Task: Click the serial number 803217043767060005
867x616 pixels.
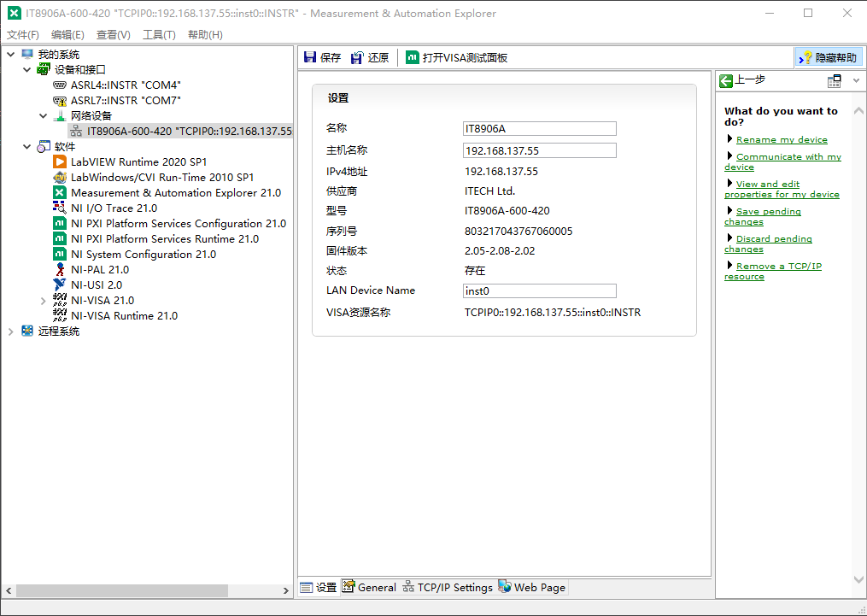Action: click(x=518, y=232)
